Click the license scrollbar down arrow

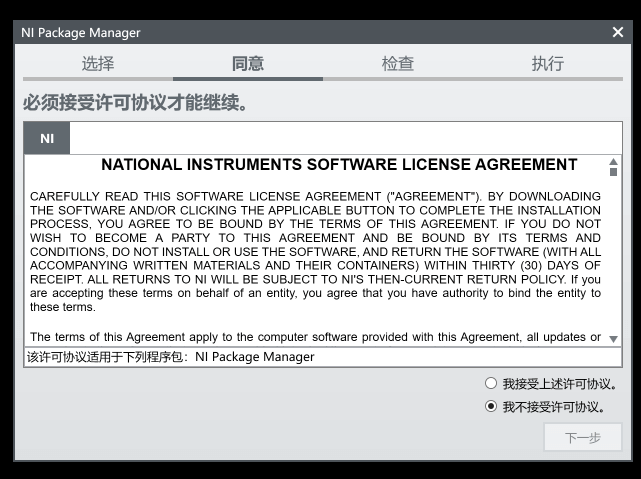point(613,339)
